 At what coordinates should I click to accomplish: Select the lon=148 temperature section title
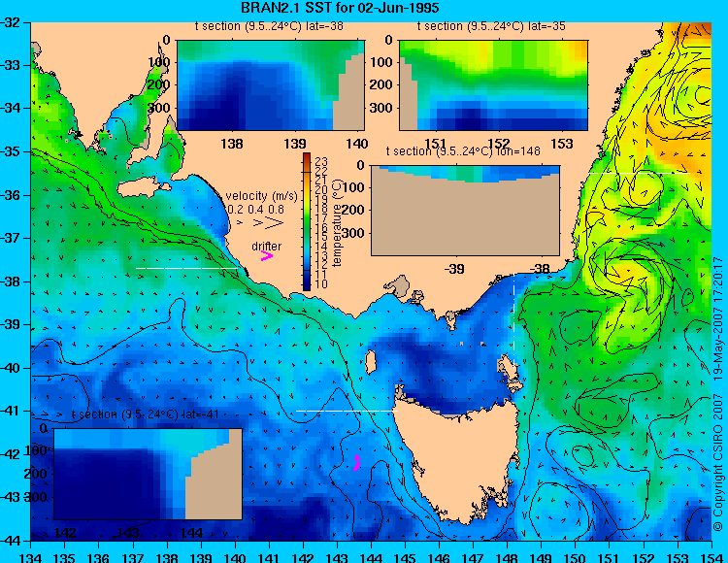click(x=463, y=150)
